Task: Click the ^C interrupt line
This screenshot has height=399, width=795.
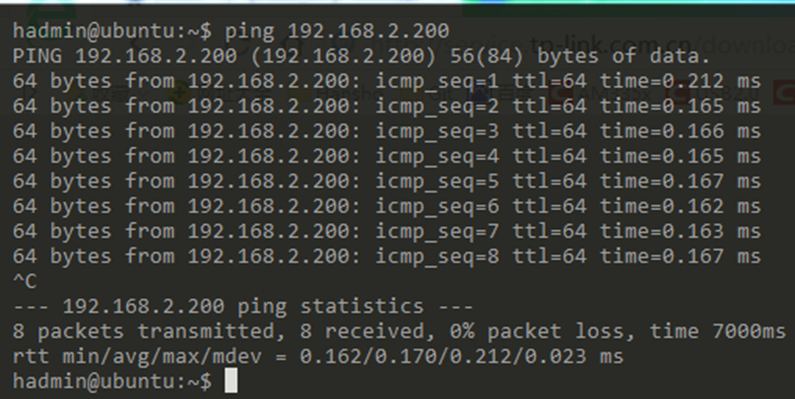Action: (x=25, y=281)
